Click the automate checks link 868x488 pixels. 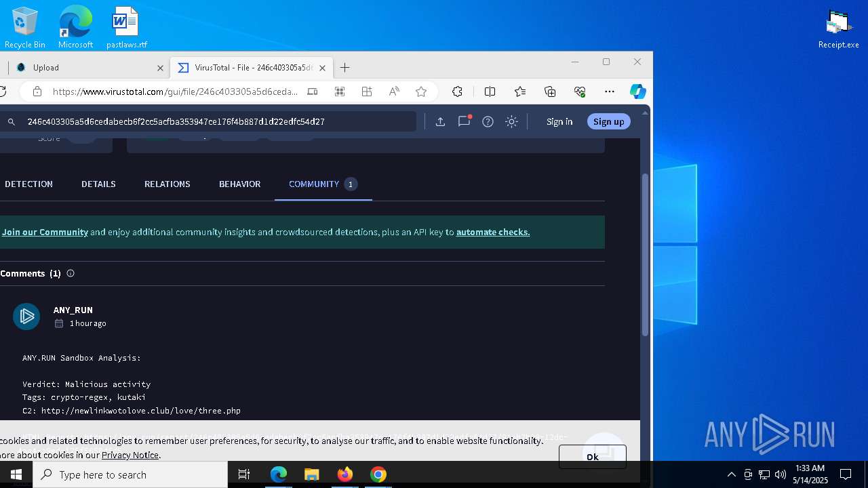tap(493, 232)
